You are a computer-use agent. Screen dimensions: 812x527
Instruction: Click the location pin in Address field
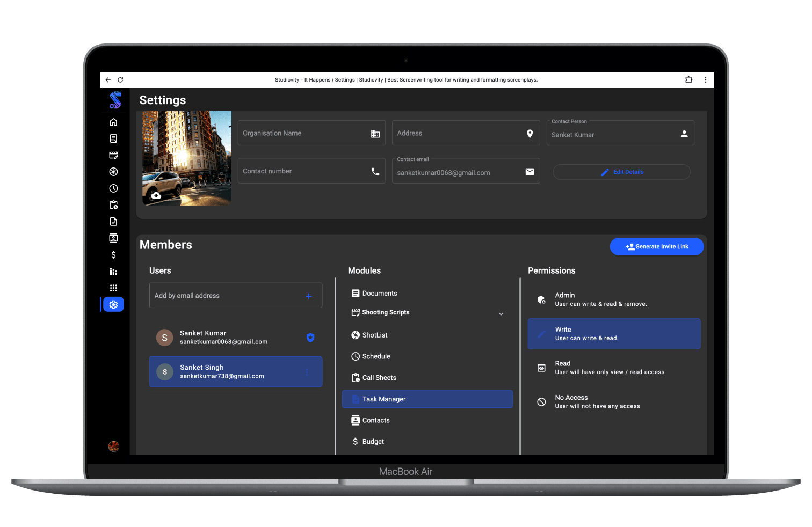(x=530, y=134)
